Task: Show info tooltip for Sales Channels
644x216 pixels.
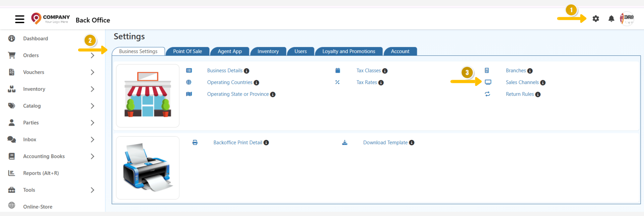Action: tap(543, 83)
